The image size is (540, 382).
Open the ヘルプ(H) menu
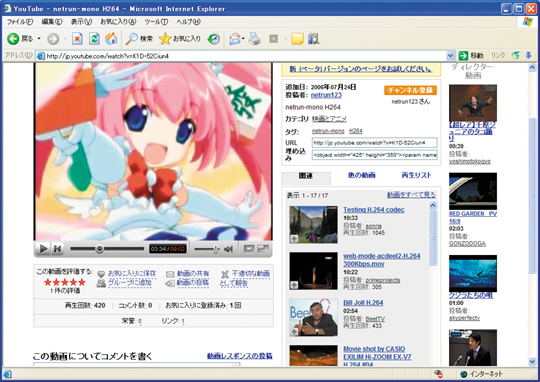click(188, 22)
